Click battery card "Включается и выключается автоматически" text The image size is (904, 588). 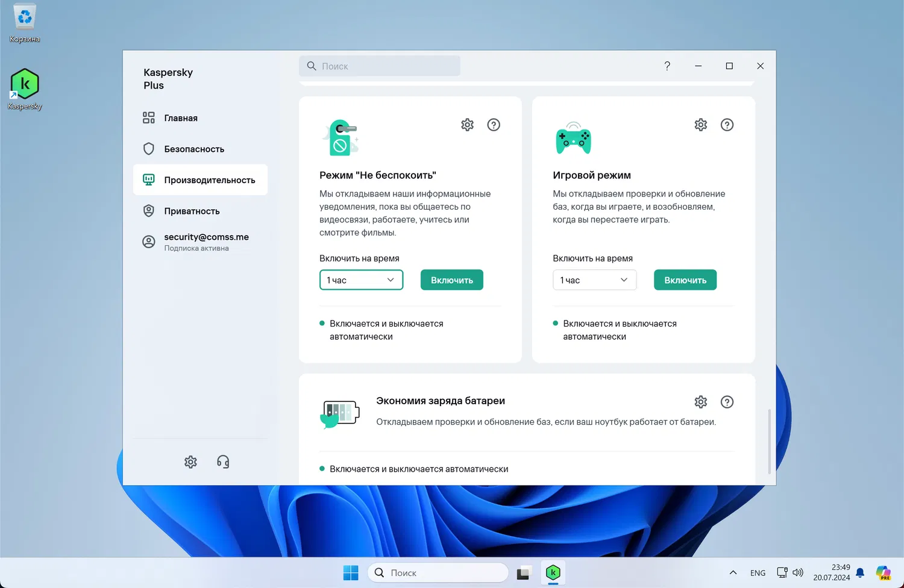point(419,469)
